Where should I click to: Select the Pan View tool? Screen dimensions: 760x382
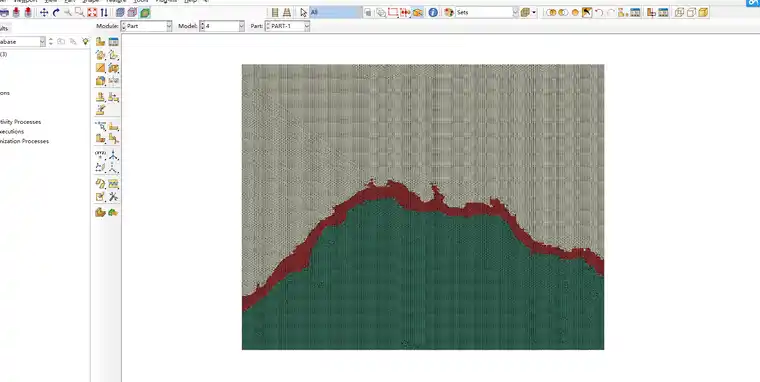pyautogui.click(x=44, y=13)
